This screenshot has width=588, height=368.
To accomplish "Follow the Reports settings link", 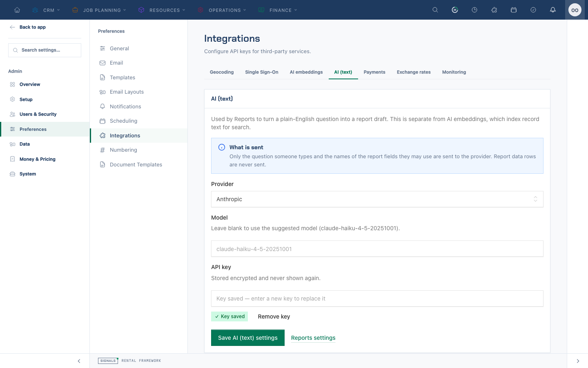I will (x=313, y=338).
